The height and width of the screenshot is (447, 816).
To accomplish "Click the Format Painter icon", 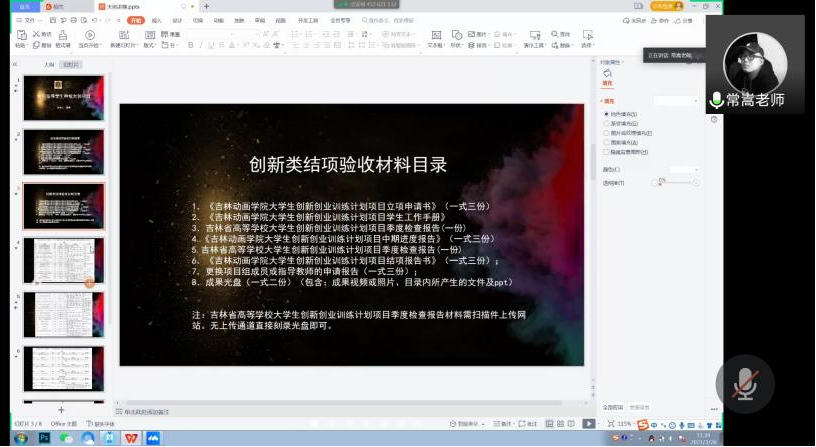I will point(62,34).
